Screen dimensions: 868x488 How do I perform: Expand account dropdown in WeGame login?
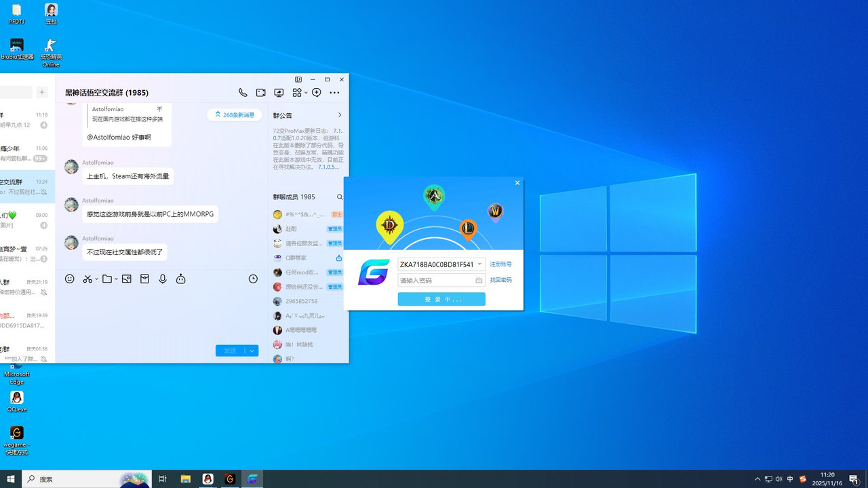pos(479,264)
